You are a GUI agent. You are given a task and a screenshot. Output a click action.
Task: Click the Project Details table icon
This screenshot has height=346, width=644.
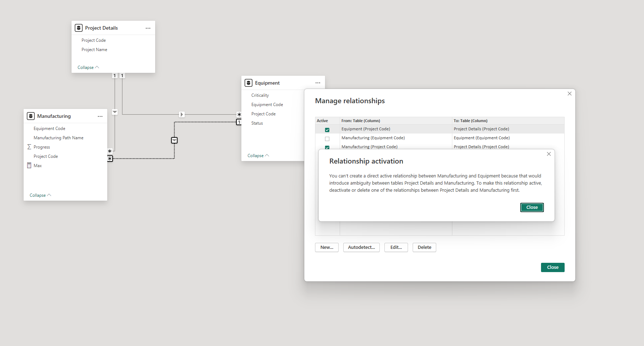(79, 28)
